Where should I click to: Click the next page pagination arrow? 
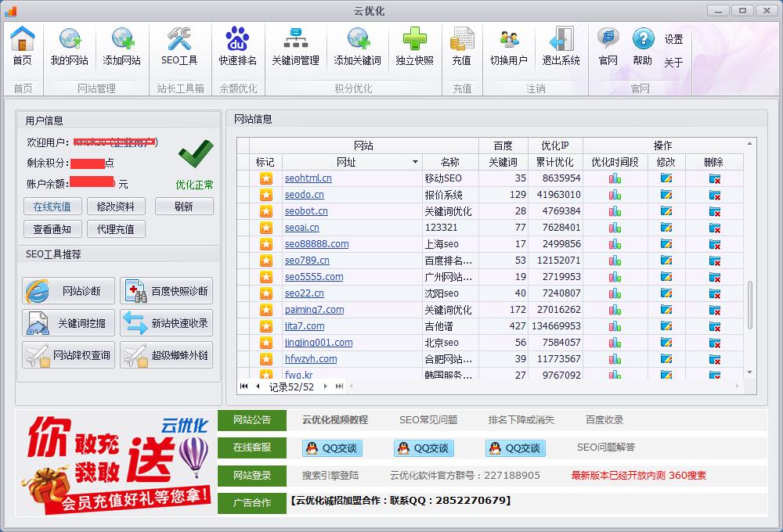click(327, 386)
